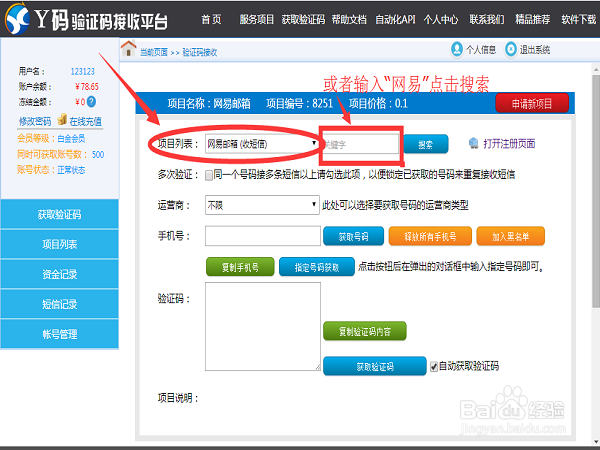
Task: Focus the 关键字 search keyword field
Action: (361, 144)
